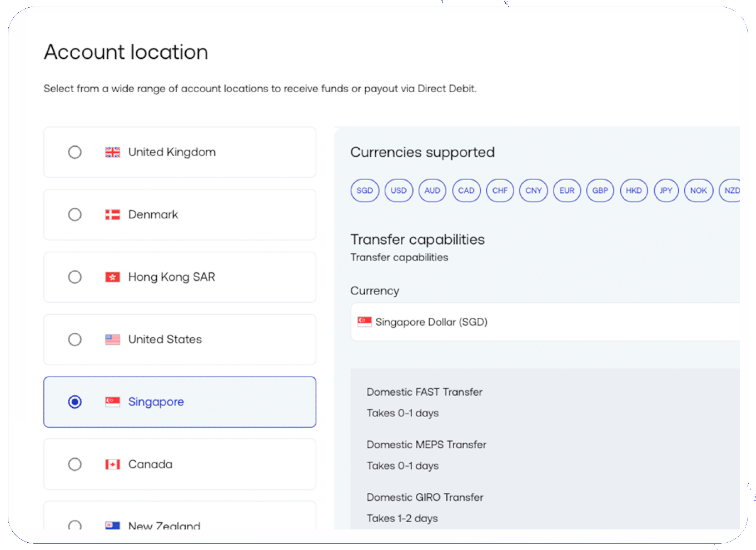The width and height of the screenshot is (756, 550).
Task: Open the Singapore Dollar currency dropdown
Action: [545, 322]
